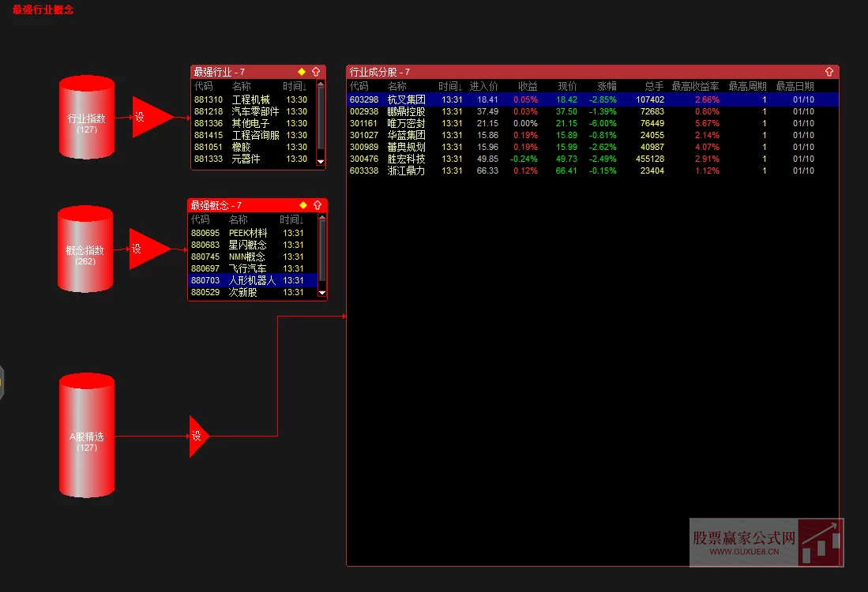Sort 行业成分股 by 最高收益率 column header
The width and height of the screenshot is (868, 592).
[x=695, y=86]
